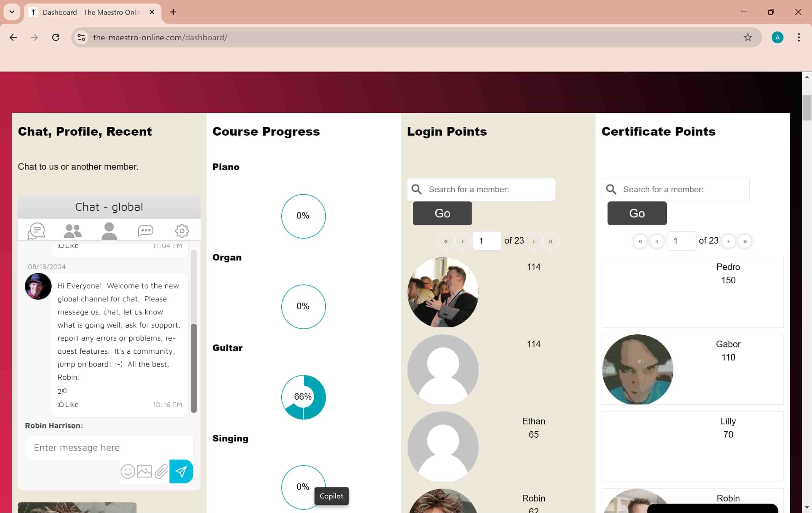Click the Piano course heading
The image size is (812, 513).
point(226,167)
